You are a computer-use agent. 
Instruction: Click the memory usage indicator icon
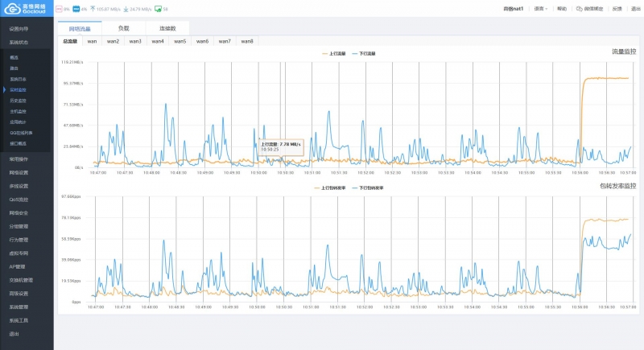[76, 9]
